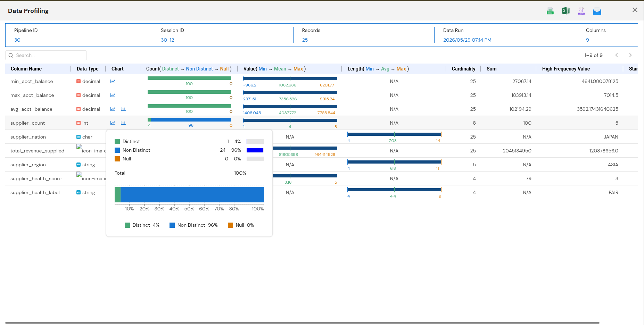Click length range bar for supplier_region
This screenshot has width=644, height=325.
(x=394, y=162)
